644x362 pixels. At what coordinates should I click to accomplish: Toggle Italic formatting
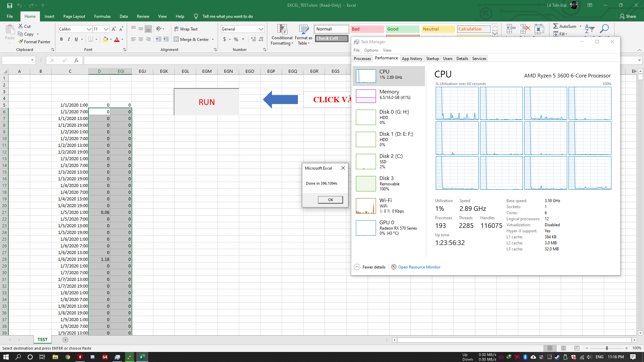[x=69, y=39]
